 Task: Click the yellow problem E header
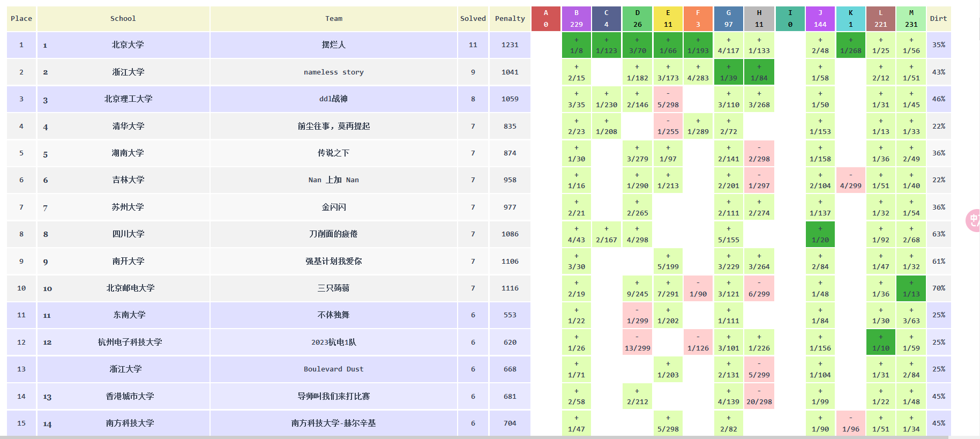[x=668, y=19]
